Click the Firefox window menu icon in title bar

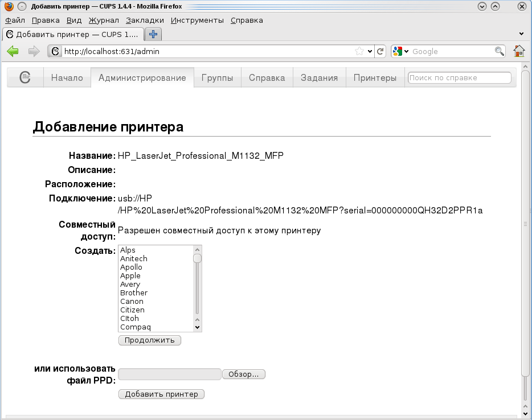[9, 6]
